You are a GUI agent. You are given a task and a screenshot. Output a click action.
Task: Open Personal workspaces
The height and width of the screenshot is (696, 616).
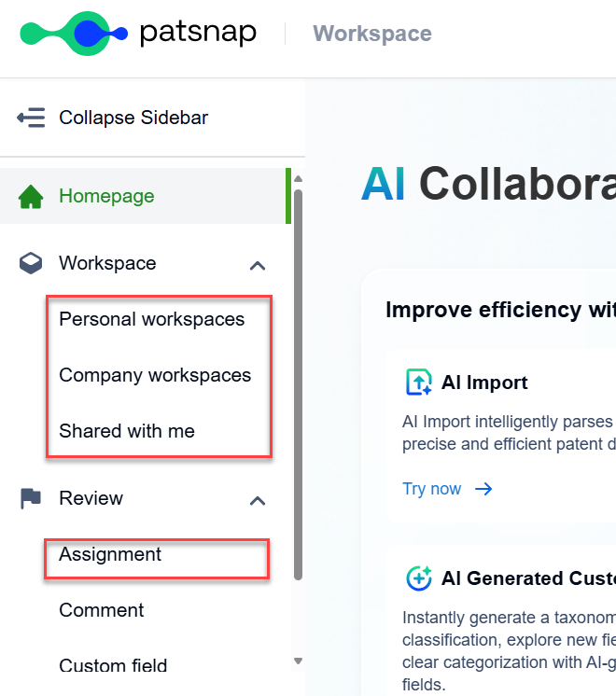(151, 319)
